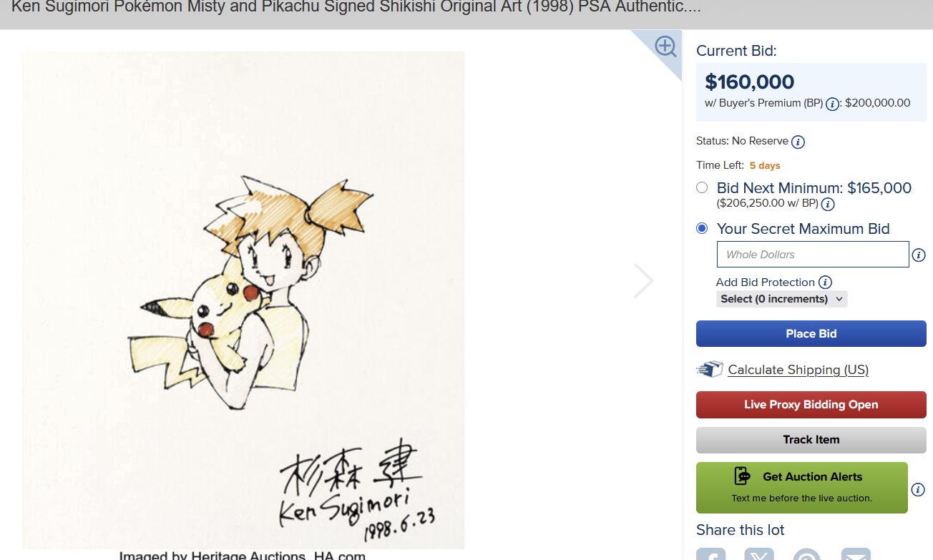Go to the next lot image arrow
Image resolution: width=933 pixels, height=560 pixels.
point(643,281)
